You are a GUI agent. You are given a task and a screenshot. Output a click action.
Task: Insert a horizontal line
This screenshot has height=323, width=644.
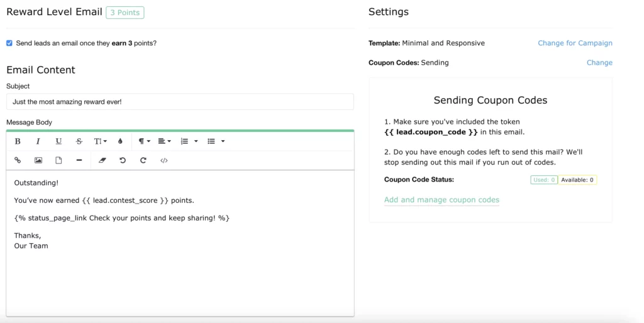tap(79, 160)
